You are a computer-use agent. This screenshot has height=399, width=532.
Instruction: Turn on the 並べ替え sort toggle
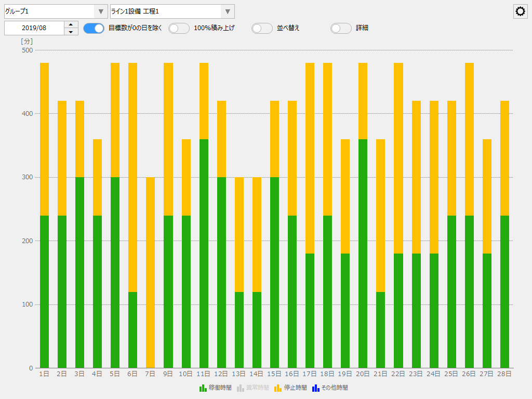click(262, 29)
